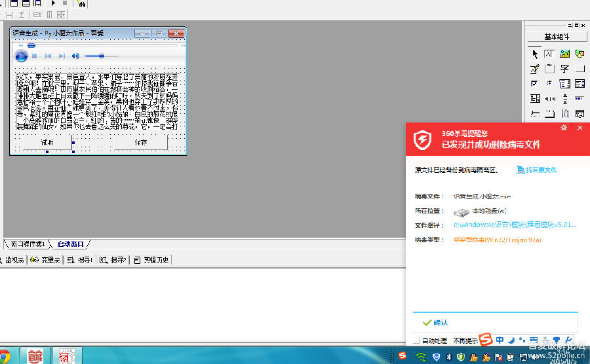Click the 试听 button on the form
Viewport: 590px width, 364px height.
47,142
